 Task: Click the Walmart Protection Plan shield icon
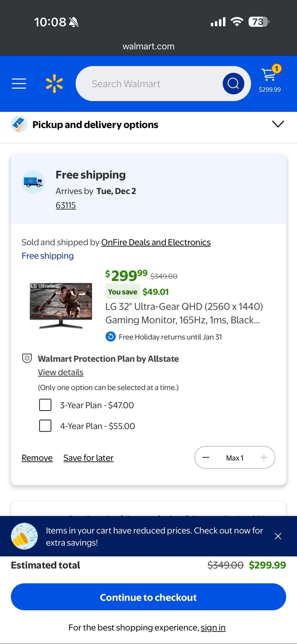[x=27, y=358]
